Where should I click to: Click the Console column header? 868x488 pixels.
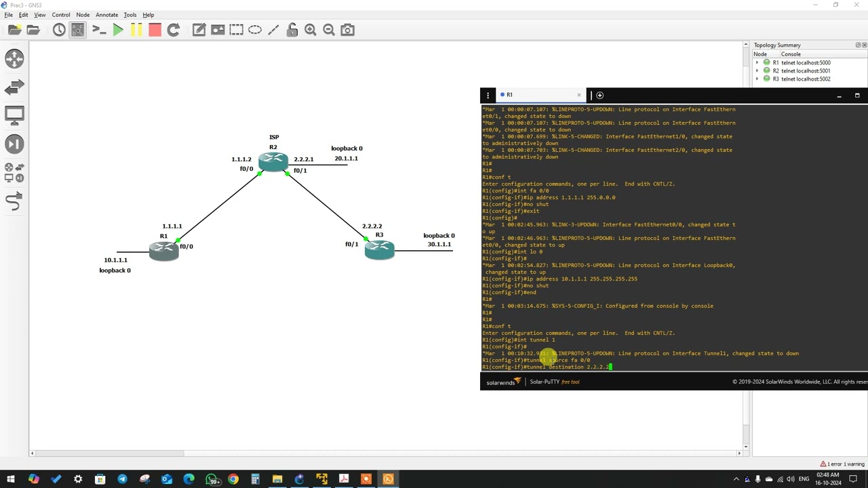tap(822, 54)
